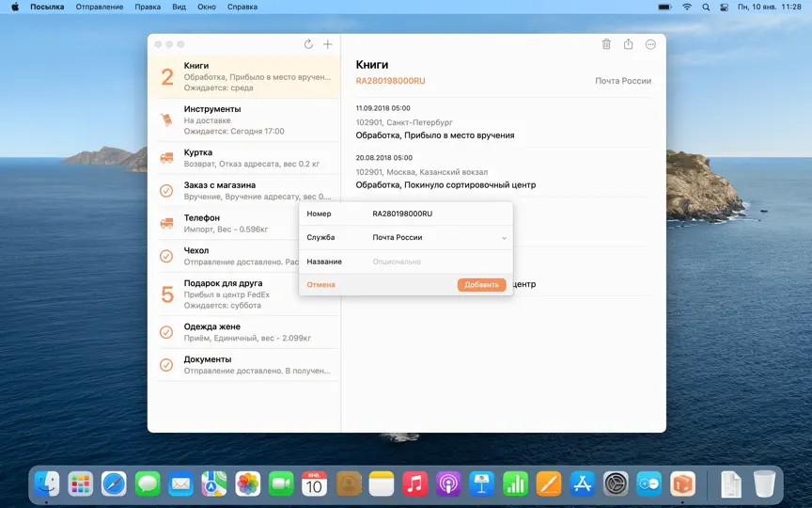This screenshot has height=508, width=812.
Task: Open Messages from the Dock
Action: [148, 484]
